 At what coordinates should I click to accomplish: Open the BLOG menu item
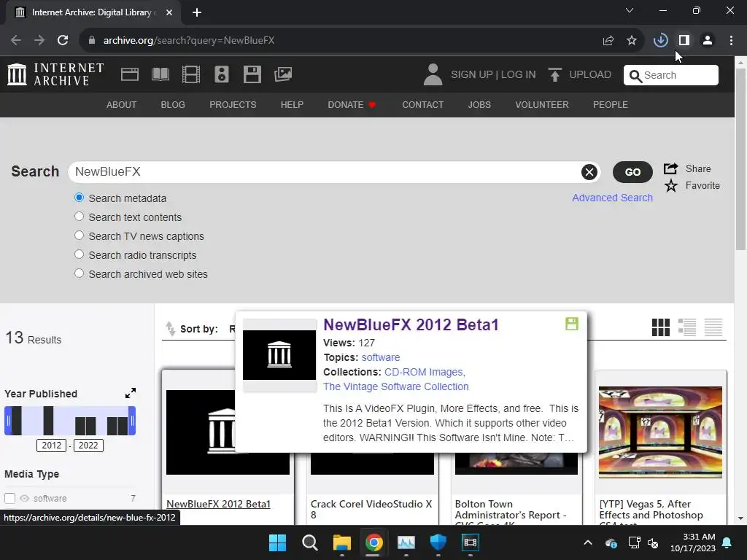(x=173, y=105)
